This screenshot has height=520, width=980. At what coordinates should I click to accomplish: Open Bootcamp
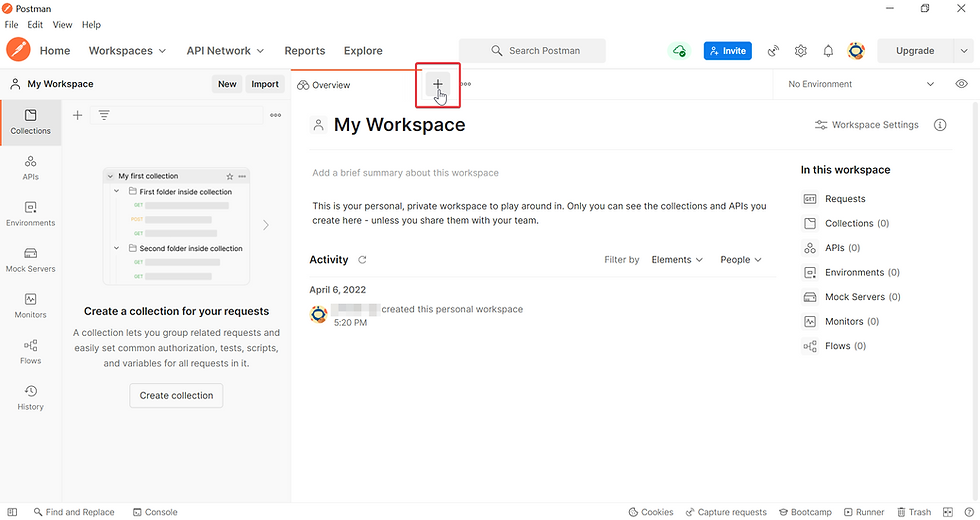805,512
